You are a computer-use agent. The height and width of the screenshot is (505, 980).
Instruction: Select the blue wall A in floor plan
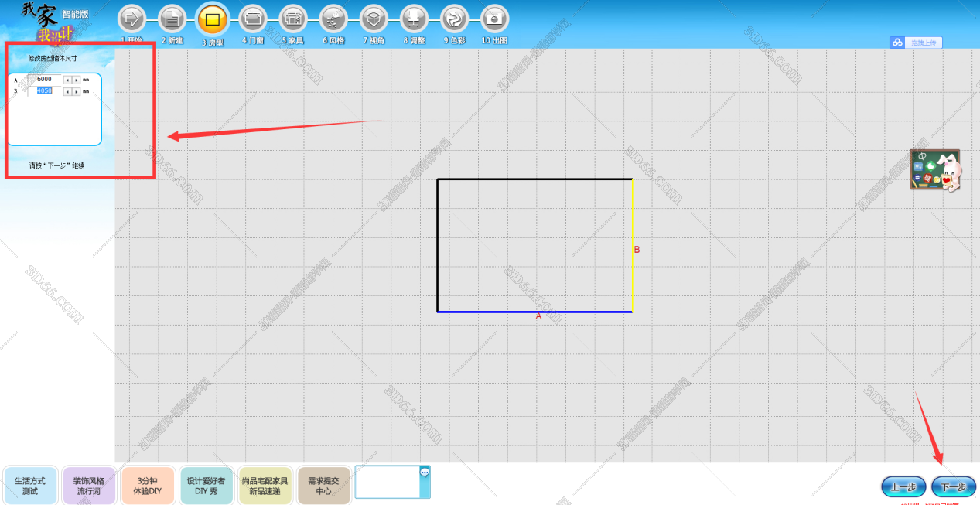coord(534,312)
